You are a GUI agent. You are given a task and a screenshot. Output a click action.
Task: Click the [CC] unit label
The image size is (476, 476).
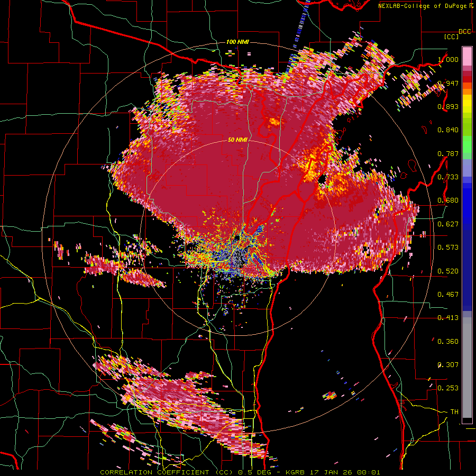451,36
